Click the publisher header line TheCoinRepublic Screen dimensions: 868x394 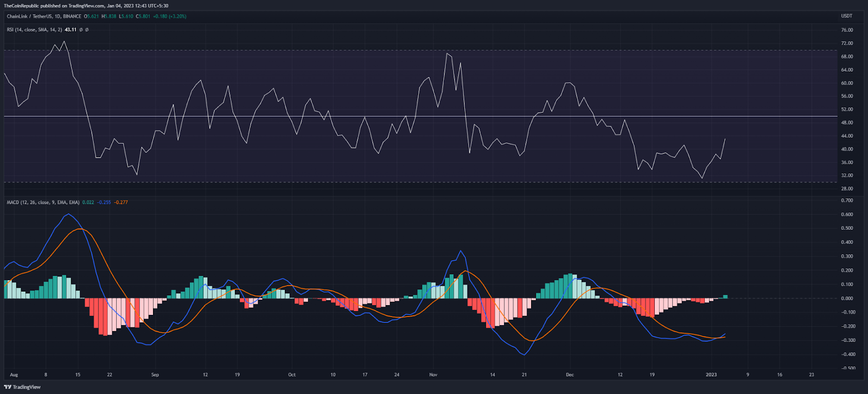coord(86,5)
